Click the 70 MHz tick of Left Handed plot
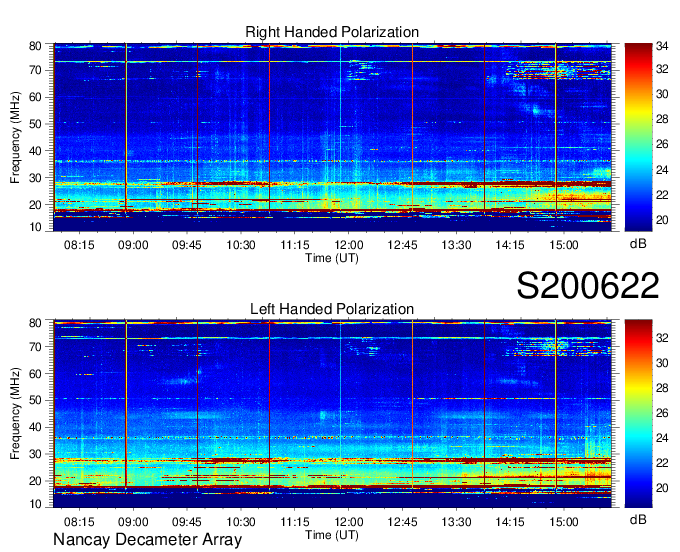Screen dimensions: 680x552 pyautogui.click(x=36, y=347)
